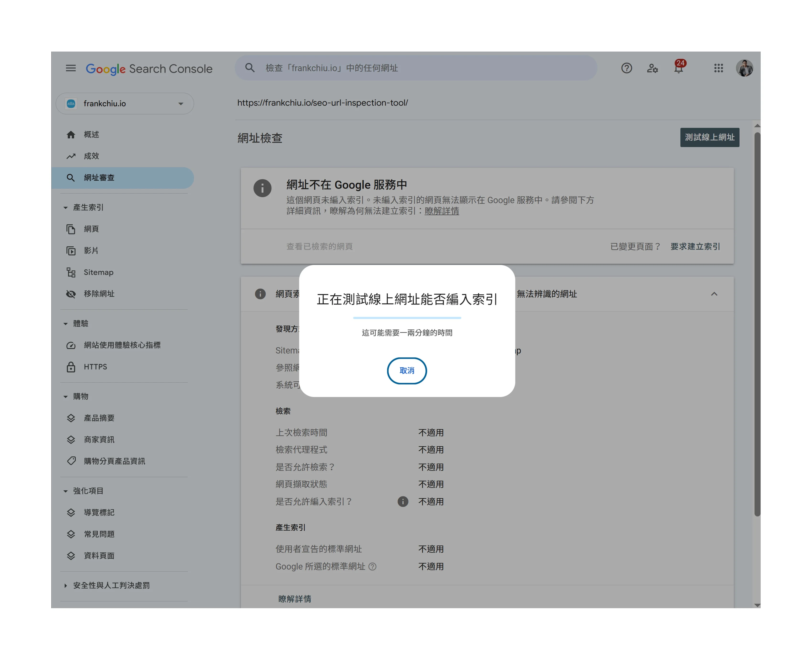Click the 瞭解詳情 link in notice
Screen dimensions: 812x654
[441, 211]
